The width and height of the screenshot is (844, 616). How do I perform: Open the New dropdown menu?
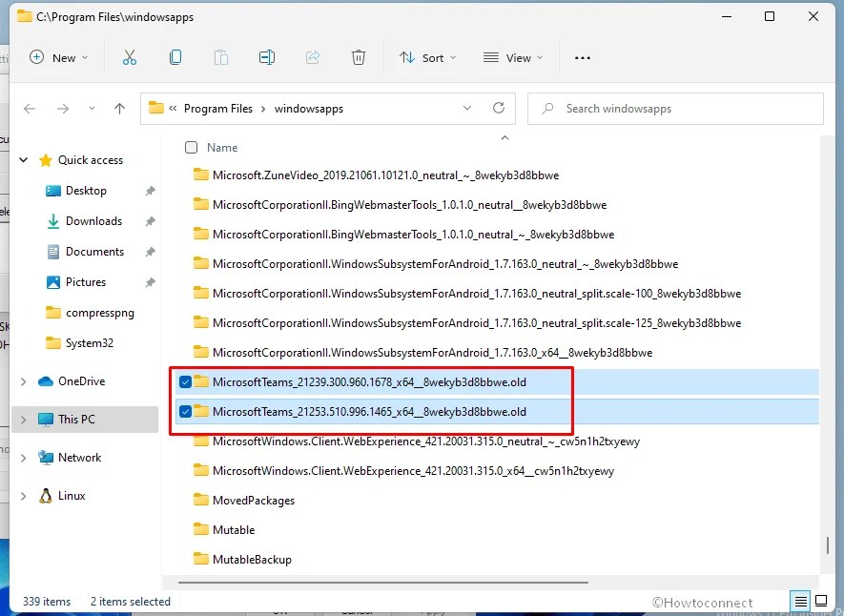pyautogui.click(x=59, y=57)
